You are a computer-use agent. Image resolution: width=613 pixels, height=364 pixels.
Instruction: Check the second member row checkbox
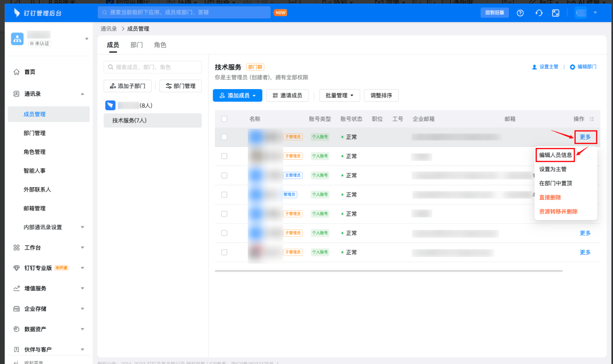(224, 156)
